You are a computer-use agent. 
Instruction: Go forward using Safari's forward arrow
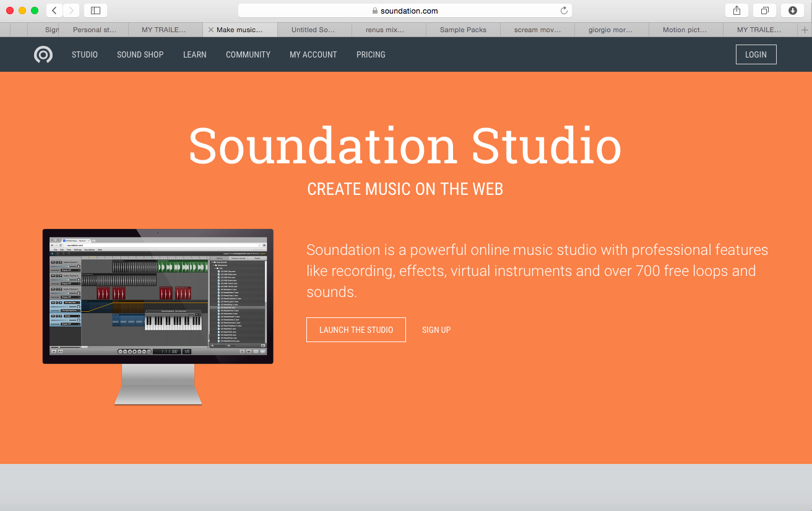[71, 11]
